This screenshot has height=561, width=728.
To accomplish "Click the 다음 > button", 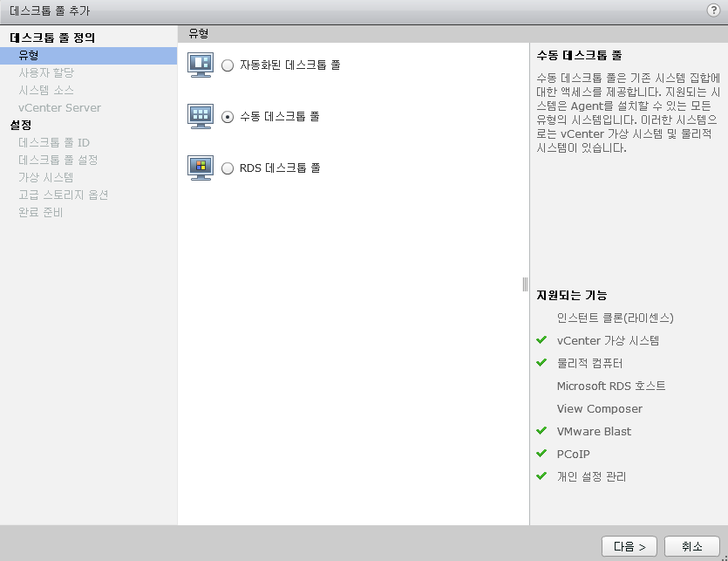I will [x=629, y=546].
